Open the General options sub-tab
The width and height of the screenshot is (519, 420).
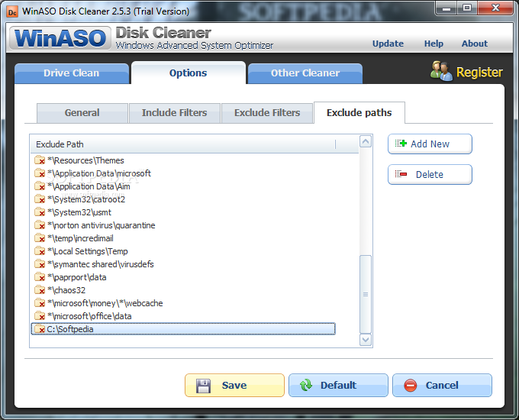(x=82, y=113)
